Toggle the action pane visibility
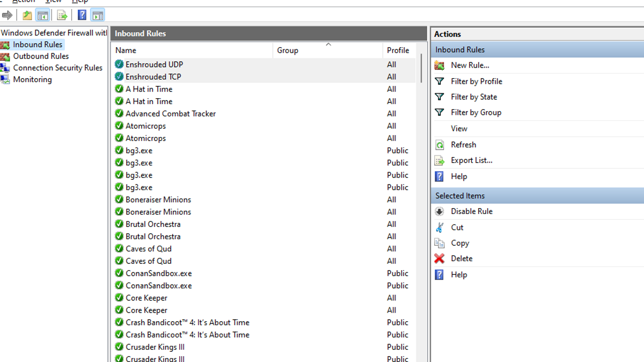Screen dimensions: 644x362 (98, 14)
